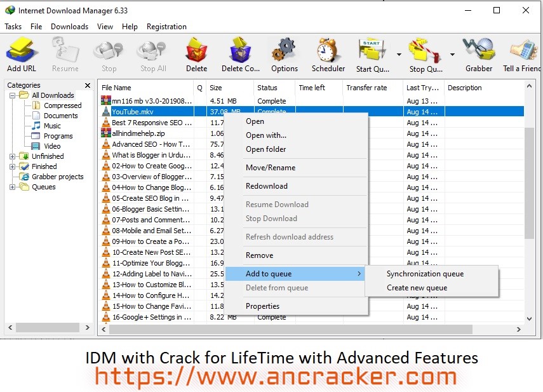The image size is (543, 392).
Task: Select '12-Adding Label to Navi...' file
Action: coord(152,274)
